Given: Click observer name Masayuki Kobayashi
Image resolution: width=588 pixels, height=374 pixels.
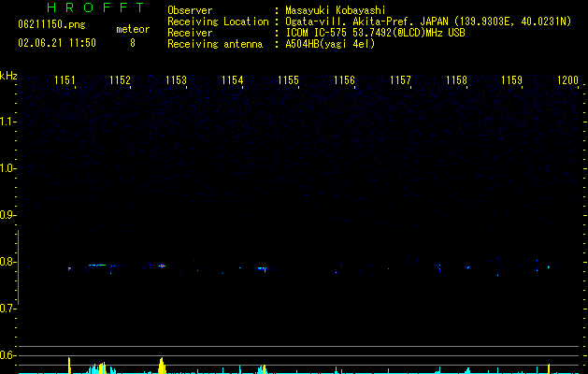Looking at the screenshot, I should [x=336, y=10].
